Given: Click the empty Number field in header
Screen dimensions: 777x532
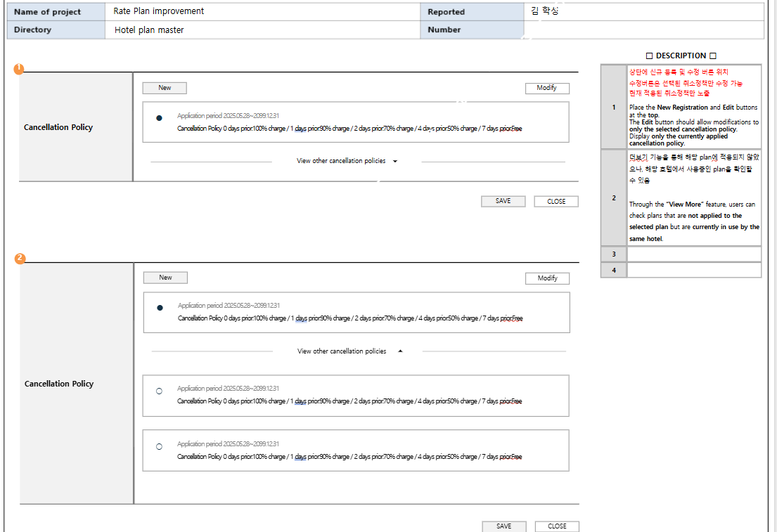Looking at the screenshot, I should coord(643,30).
